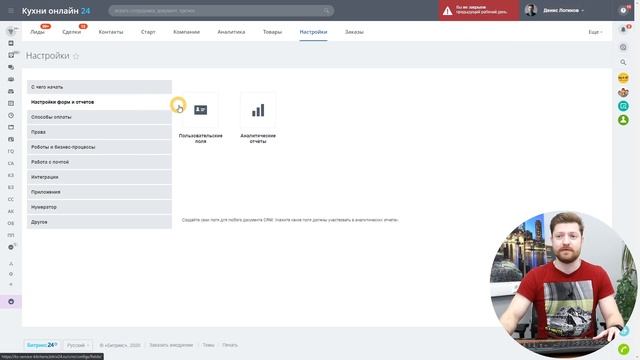Open the clock icon in left sidebar
The height and width of the screenshot is (360, 640).
[11, 116]
